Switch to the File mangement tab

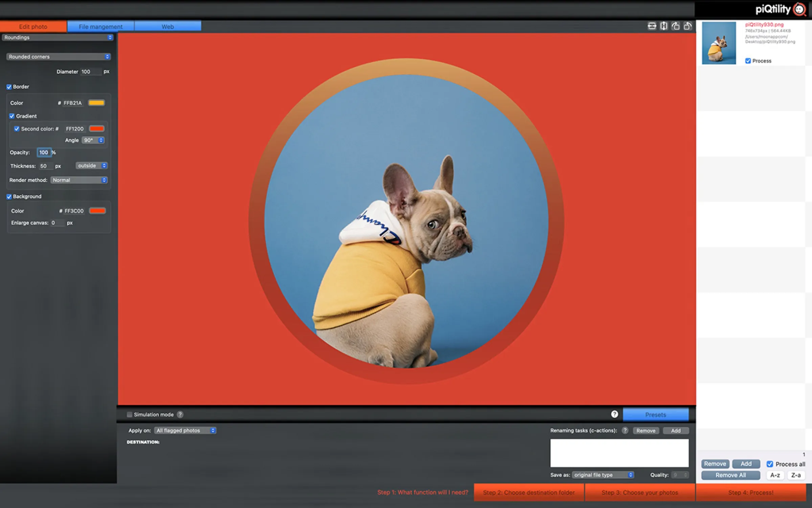100,26
